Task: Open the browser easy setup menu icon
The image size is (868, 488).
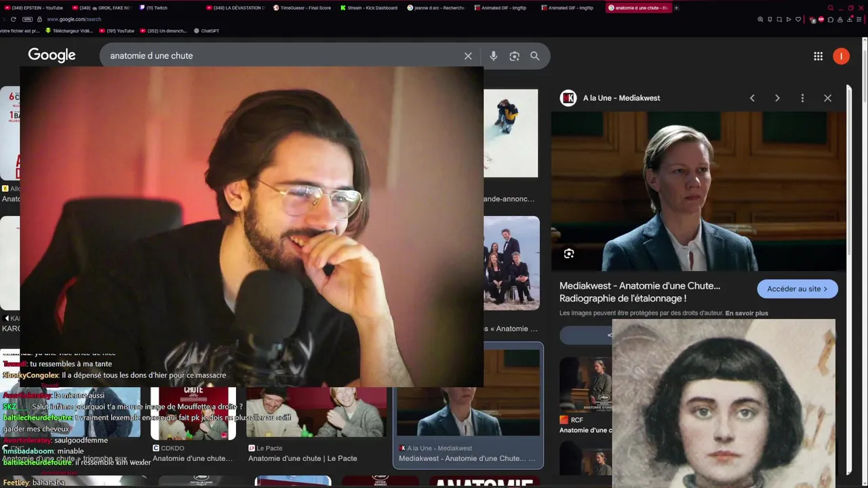Action: click(859, 20)
